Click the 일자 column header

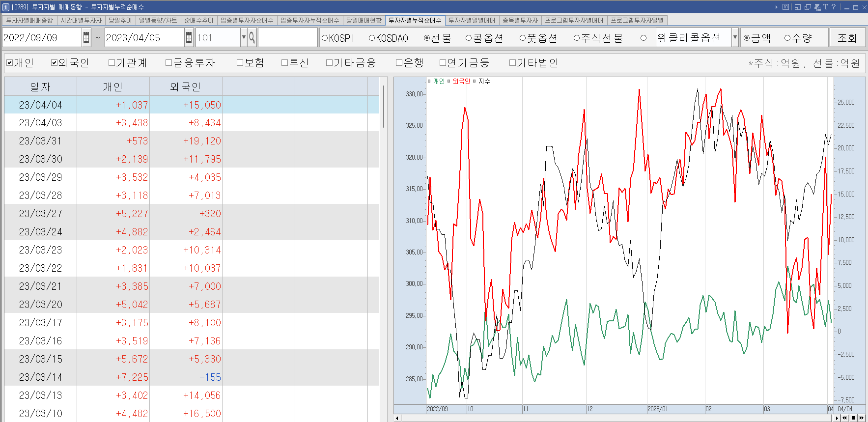tap(40, 86)
